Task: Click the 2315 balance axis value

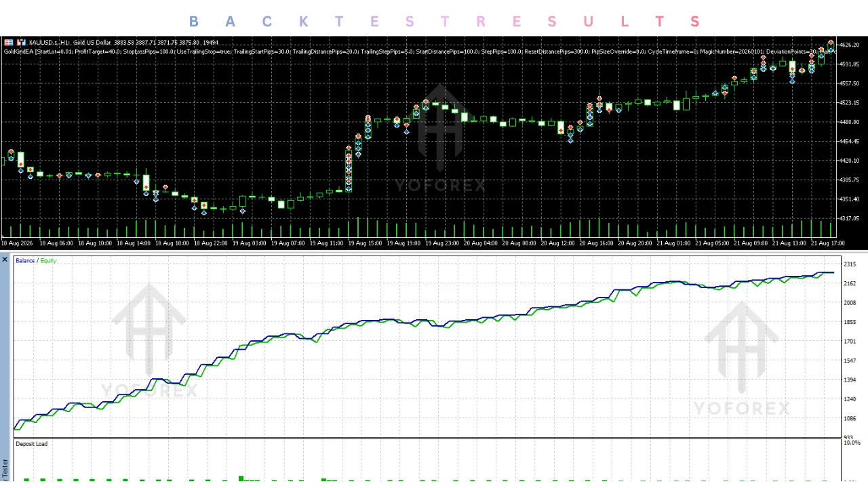Action: pos(849,264)
